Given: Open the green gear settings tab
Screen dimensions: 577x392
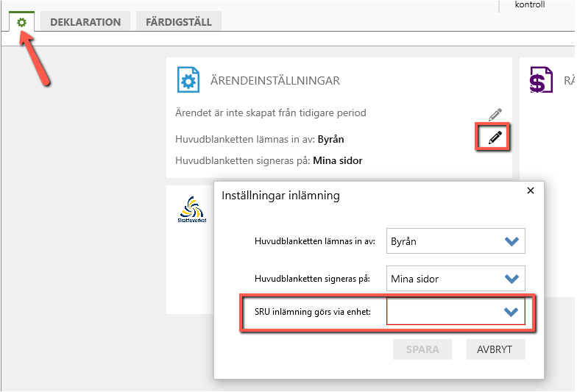Looking at the screenshot, I should 22,22.
